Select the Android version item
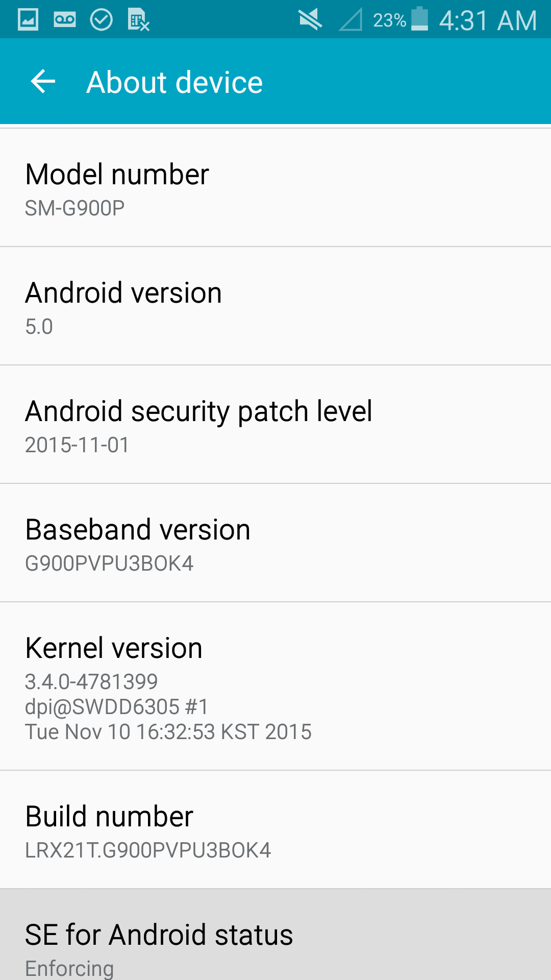 (275, 306)
